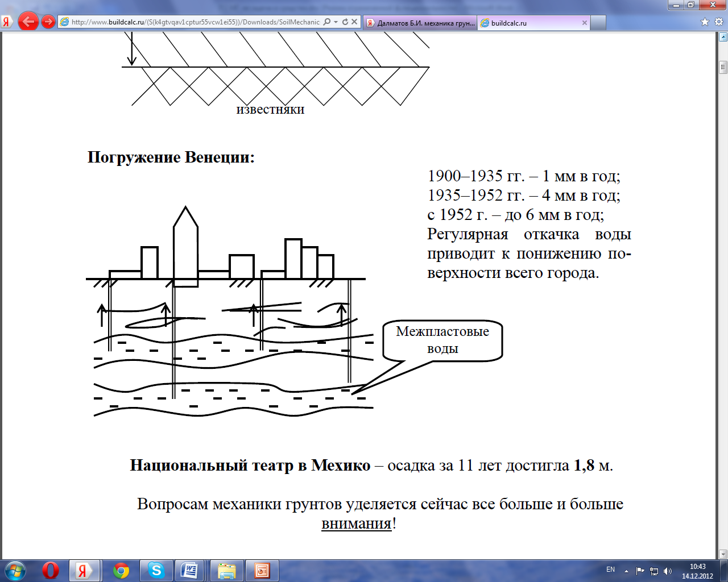Stop loading with the address bar X

click(354, 22)
